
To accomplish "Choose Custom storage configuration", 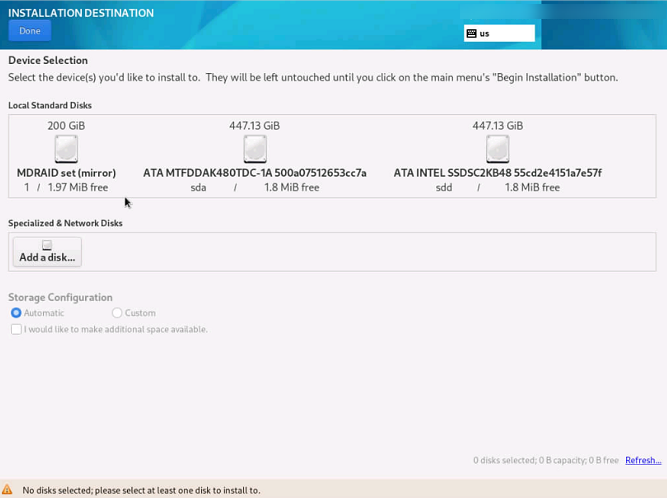I will (x=117, y=313).
